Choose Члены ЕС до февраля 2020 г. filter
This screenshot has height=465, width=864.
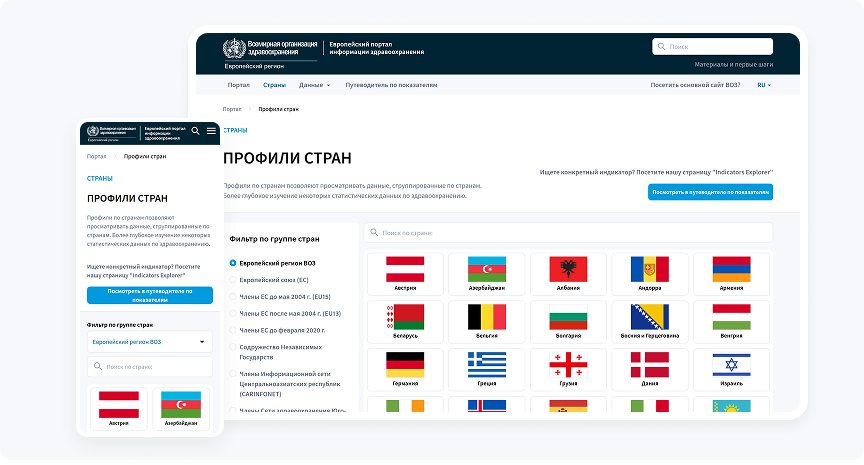pyautogui.click(x=233, y=329)
